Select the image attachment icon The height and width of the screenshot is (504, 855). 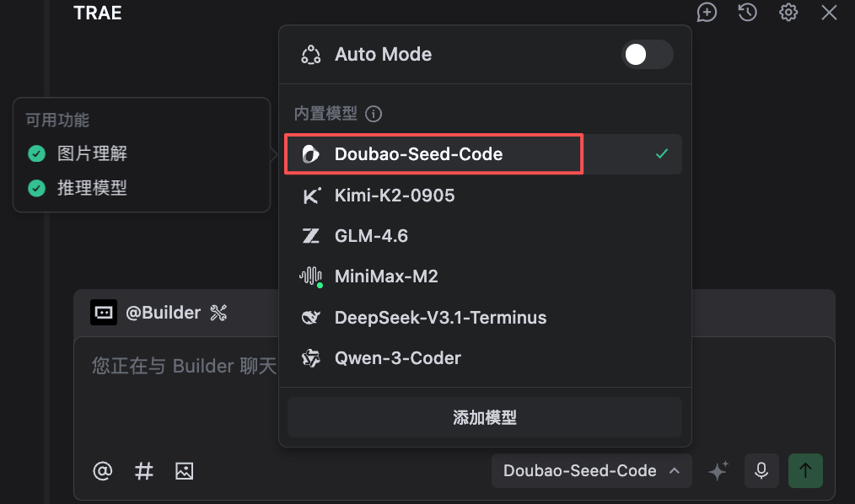[185, 471]
